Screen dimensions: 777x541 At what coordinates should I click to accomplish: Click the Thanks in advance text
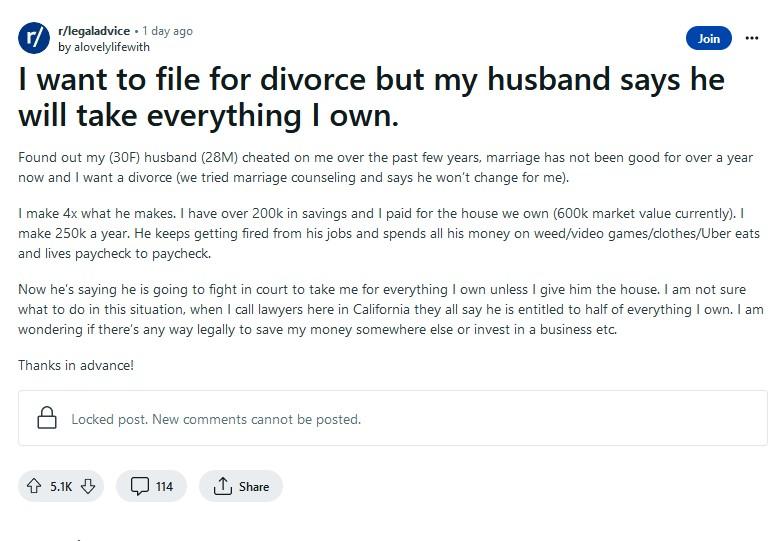(76, 365)
